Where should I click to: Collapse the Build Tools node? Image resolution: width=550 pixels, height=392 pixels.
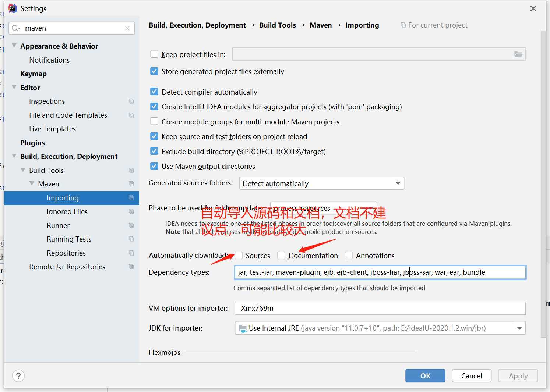[23, 170]
